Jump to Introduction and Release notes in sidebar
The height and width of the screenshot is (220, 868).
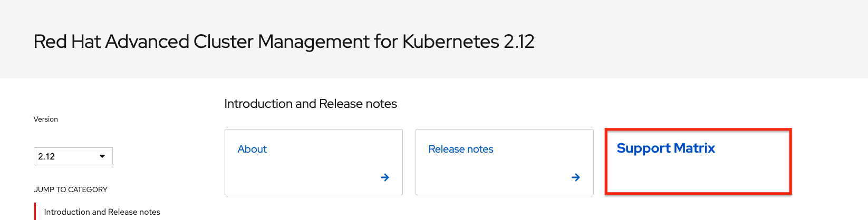coord(102,212)
